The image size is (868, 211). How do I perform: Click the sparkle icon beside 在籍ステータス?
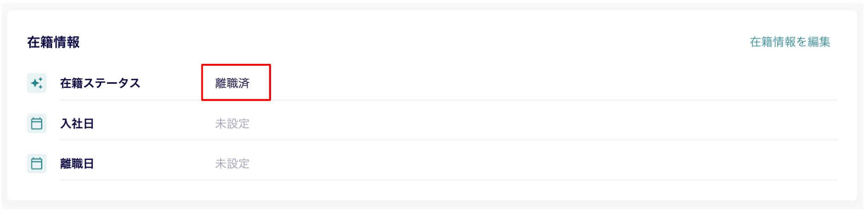[x=37, y=83]
